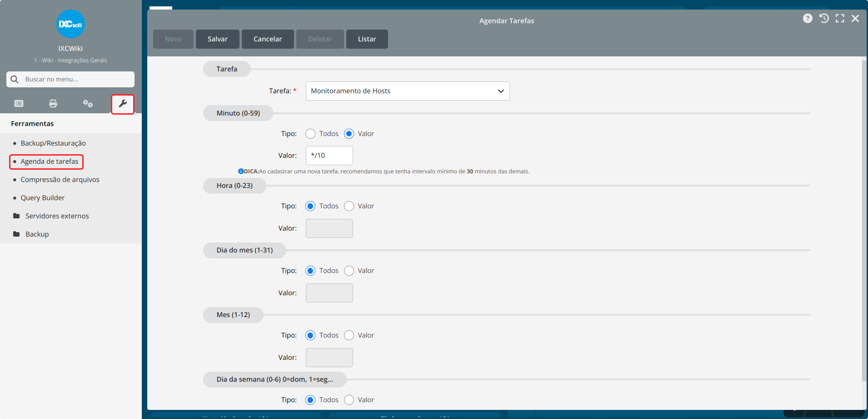The image size is (868, 419).
Task: Open the list menu tab icon
Action: coord(19,104)
